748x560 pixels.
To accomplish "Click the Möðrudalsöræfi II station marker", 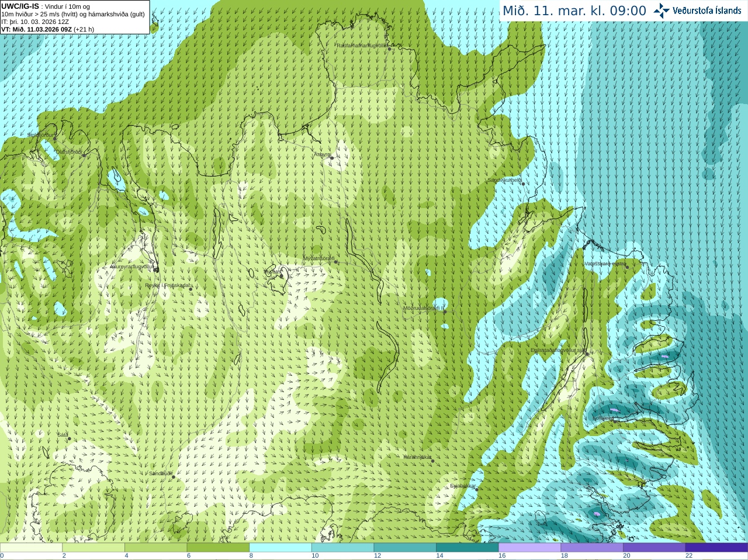I will tap(445, 312).
